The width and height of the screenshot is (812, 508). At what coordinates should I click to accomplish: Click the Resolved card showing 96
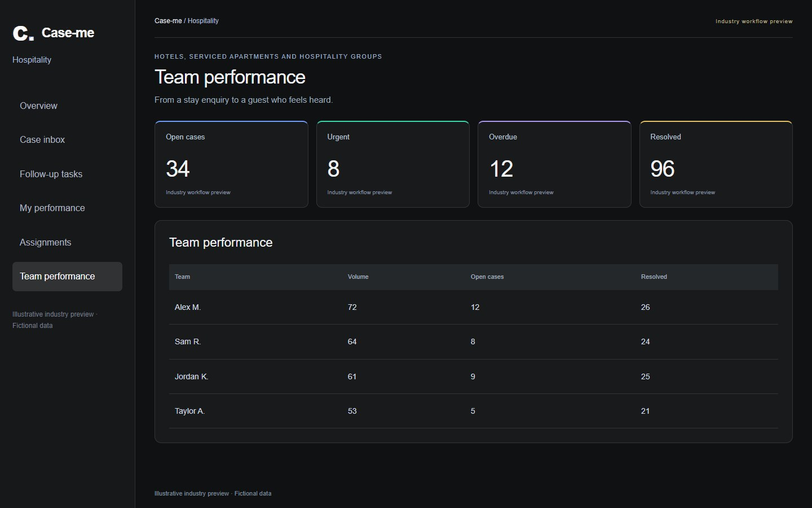point(716,164)
